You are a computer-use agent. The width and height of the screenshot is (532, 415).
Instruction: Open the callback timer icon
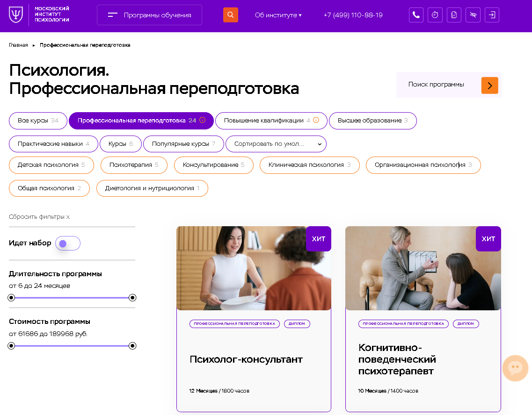(435, 14)
